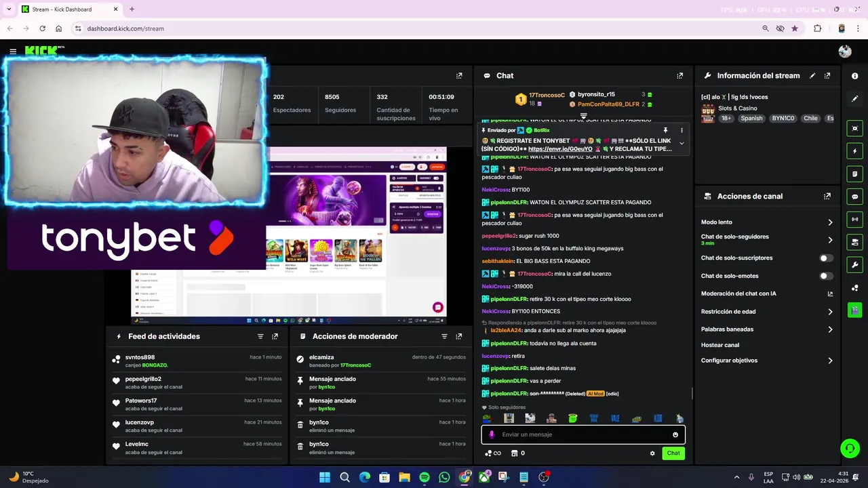
Task: Open Spotify from the taskbar
Action: pos(425,477)
